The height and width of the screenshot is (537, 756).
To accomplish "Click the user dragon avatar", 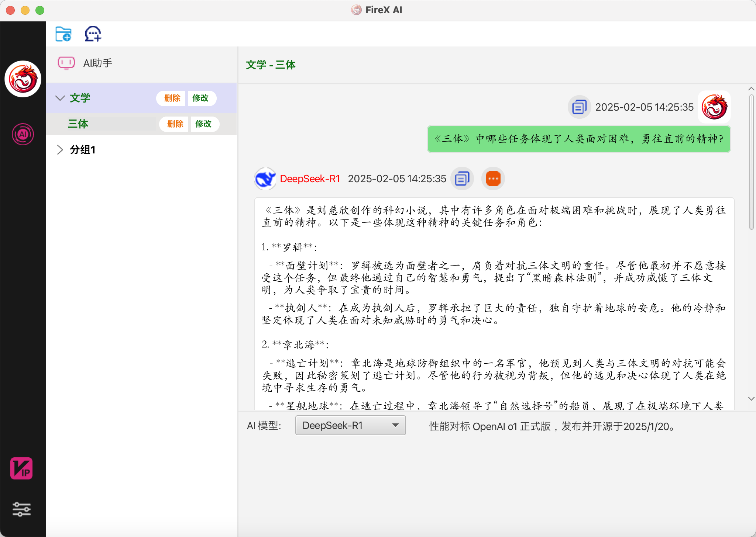I will click(714, 107).
